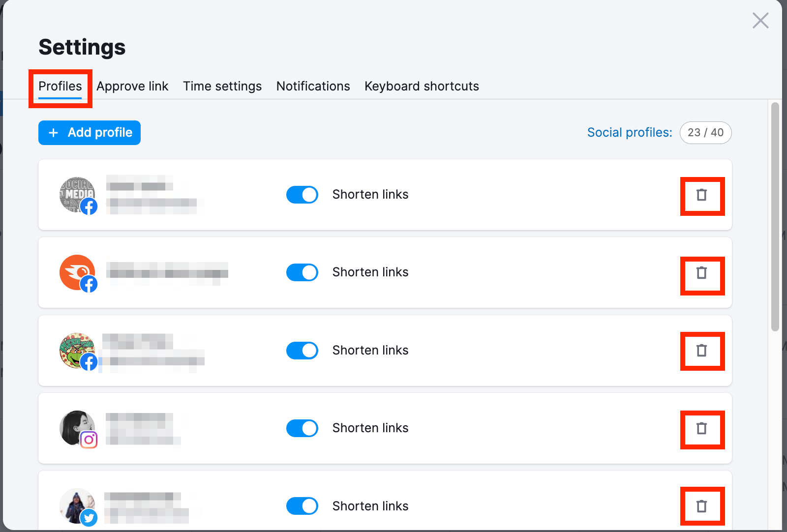Viewport: 787px width, 532px height.
Task: Delete the first Facebook profile using its trash icon
Action: click(702, 196)
